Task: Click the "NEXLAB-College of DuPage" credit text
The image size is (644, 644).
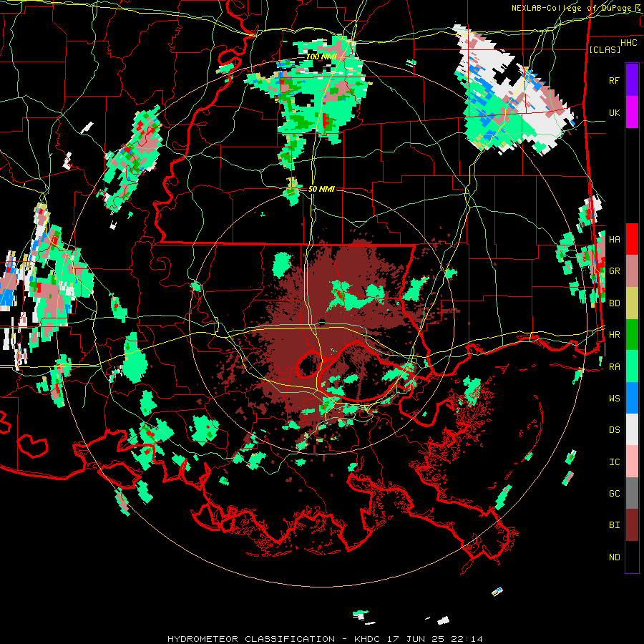Action: point(573,8)
